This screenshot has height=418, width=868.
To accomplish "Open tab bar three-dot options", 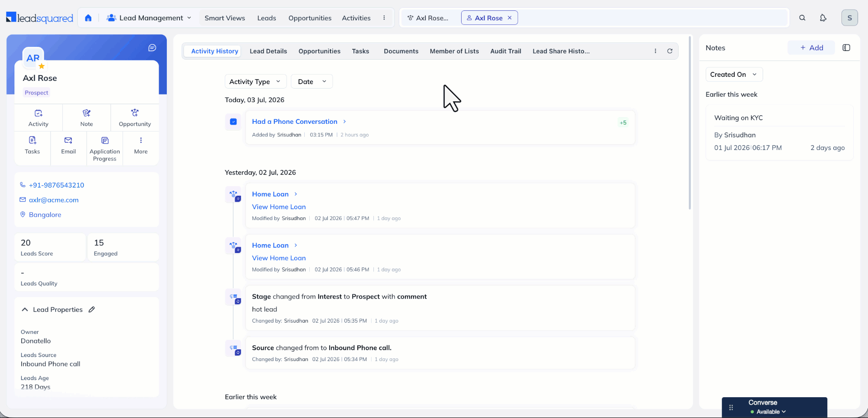I will pos(656,51).
